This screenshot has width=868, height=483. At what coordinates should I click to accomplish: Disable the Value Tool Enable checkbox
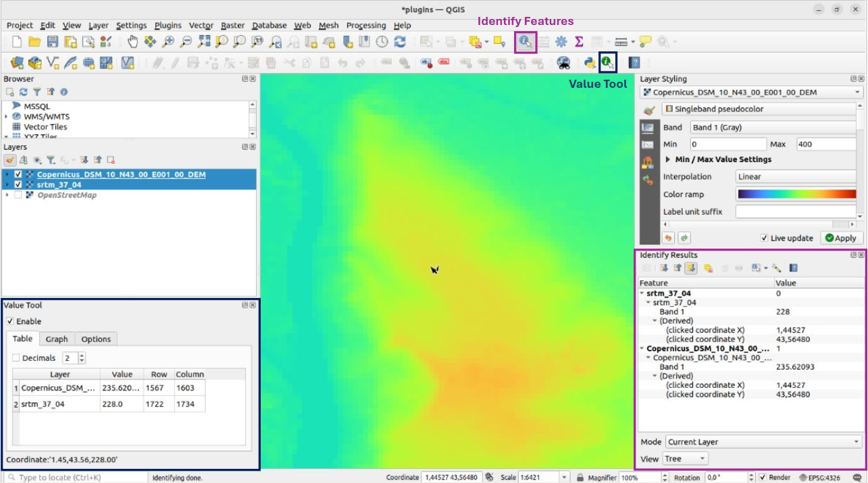(10, 322)
